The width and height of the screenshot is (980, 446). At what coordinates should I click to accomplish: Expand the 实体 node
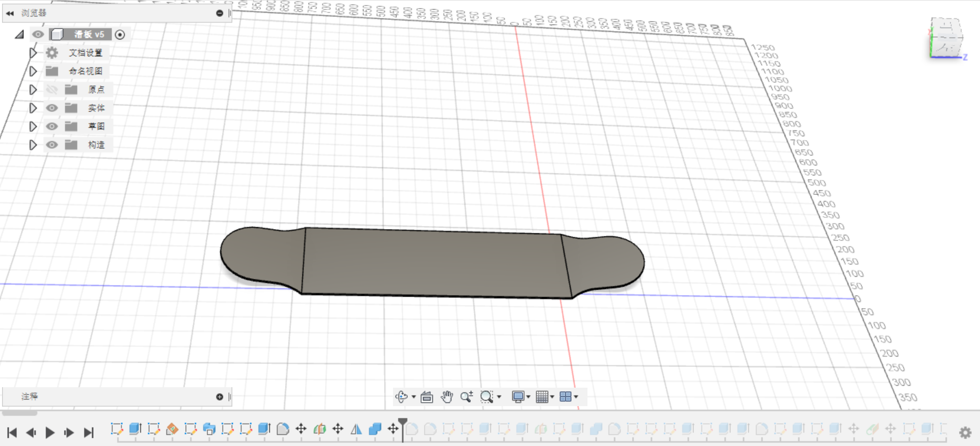click(33, 108)
